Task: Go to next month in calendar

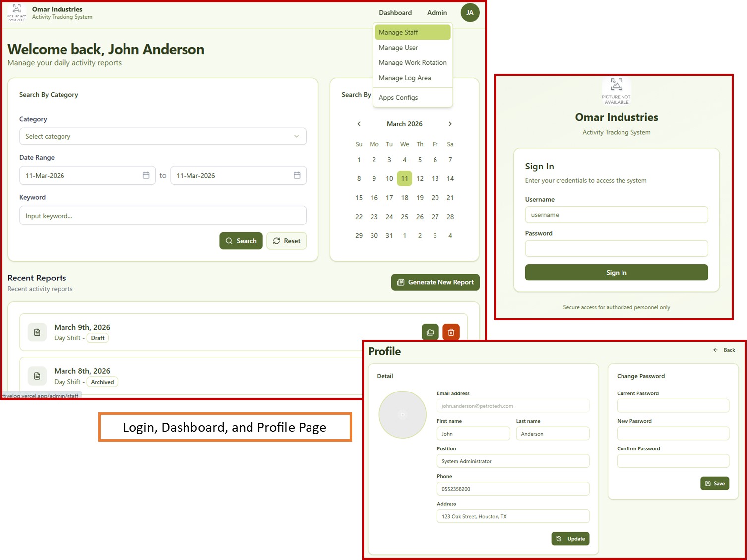Action: pyautogui.click(x=450, y=124)
